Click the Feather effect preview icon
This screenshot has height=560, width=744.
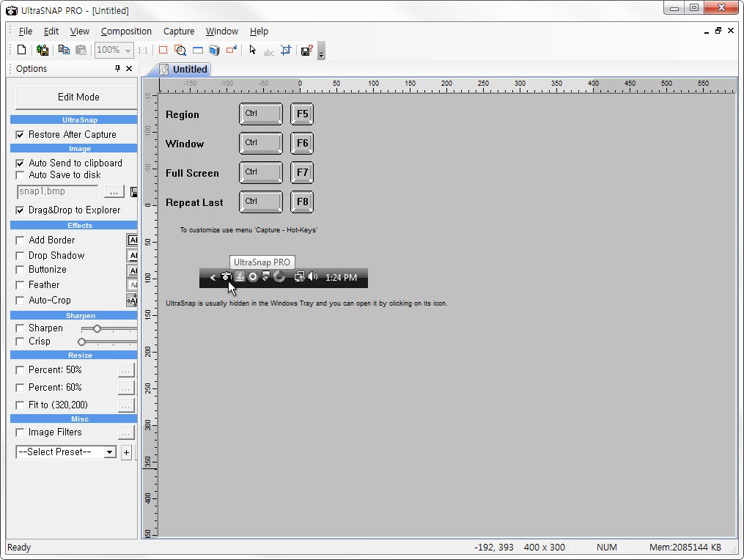(x=133, y=284)
